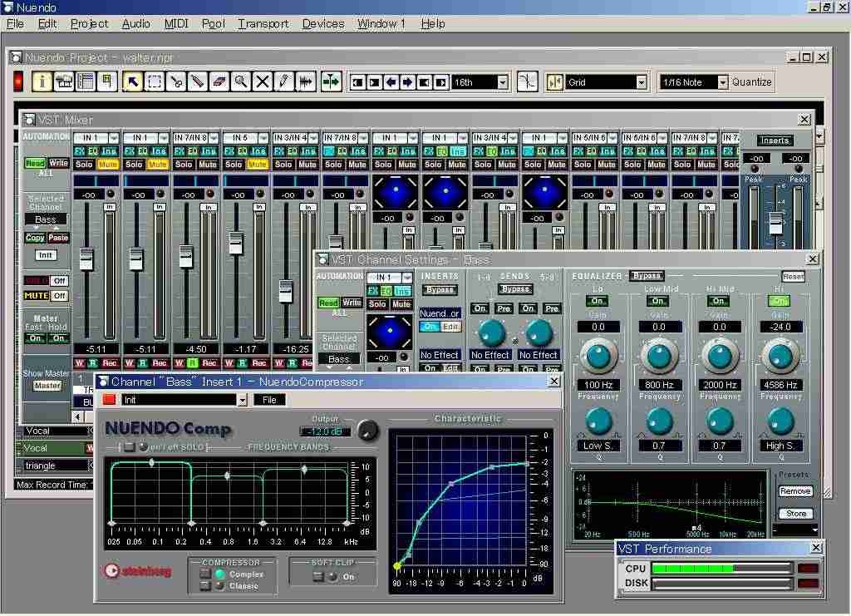Open the 1/16 Note quantize dropdown
Viewport: 851px width, 616px height.
[722, 82]
